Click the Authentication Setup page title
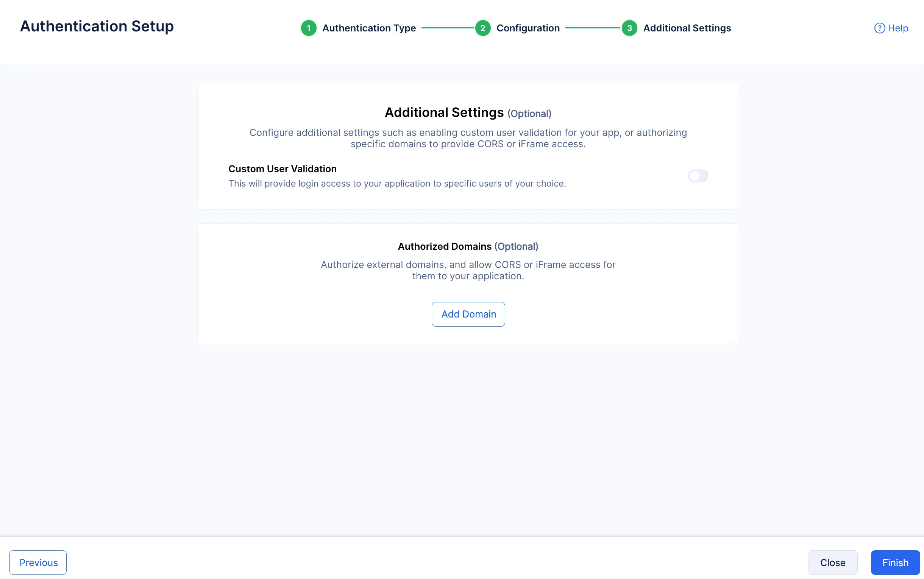The height and width of the screenshot is (579, 924). pos(97,26)
